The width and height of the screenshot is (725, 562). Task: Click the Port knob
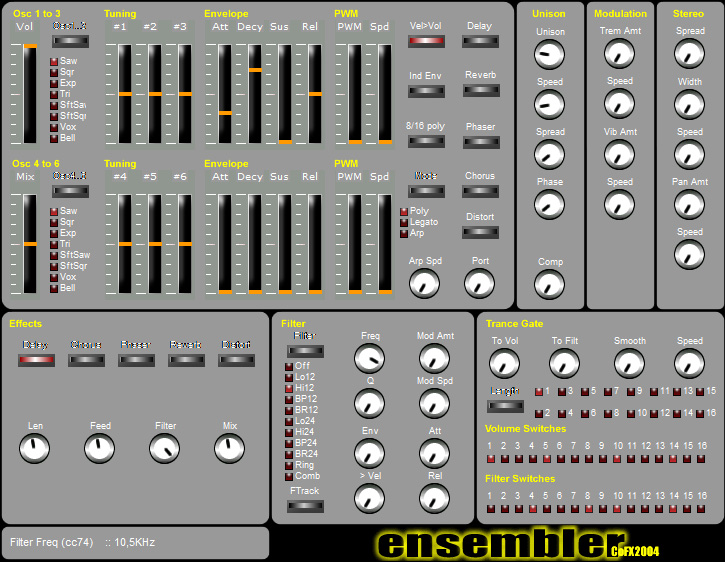(479, 284)
